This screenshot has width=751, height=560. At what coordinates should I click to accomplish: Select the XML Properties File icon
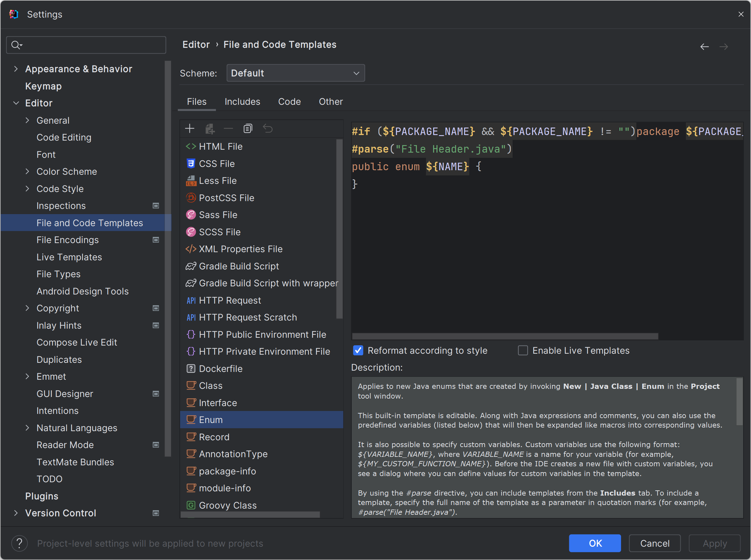191,249
